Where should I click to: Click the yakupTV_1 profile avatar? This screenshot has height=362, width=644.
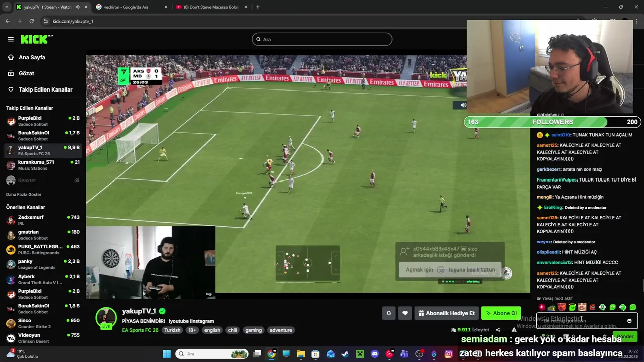[x=106, y=318]
